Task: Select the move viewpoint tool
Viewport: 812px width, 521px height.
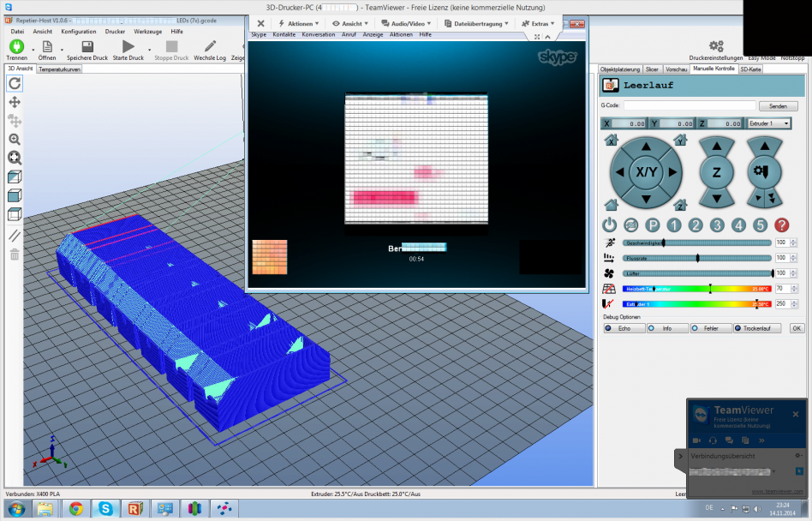Action: pos(15,102)
